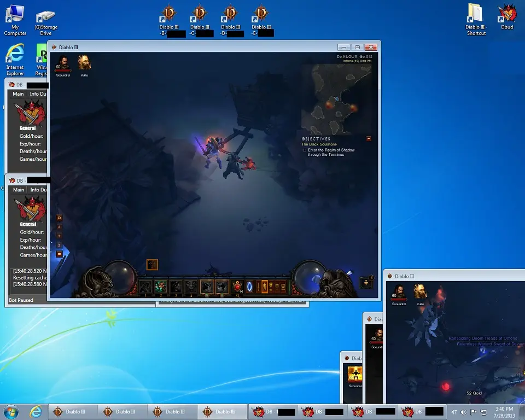
Task: Click Kulle portrait in bottom-right Diablo window
Action: (420, 292)
